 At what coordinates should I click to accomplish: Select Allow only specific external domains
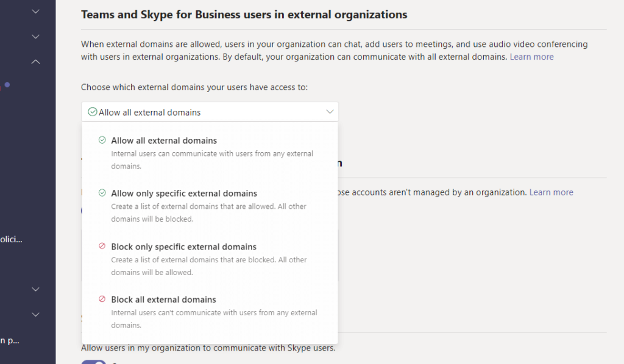[x=210, y=206]
